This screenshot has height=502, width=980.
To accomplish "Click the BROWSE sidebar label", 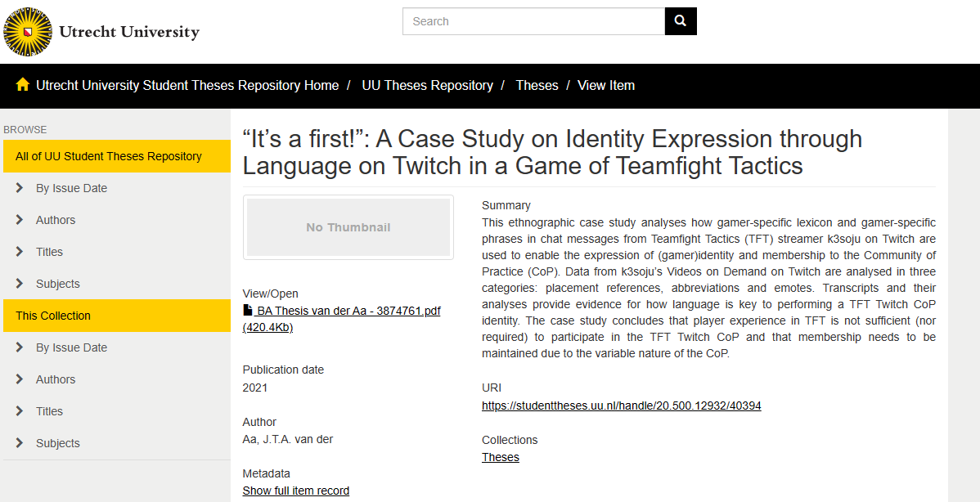I will [x=25, y=130].
